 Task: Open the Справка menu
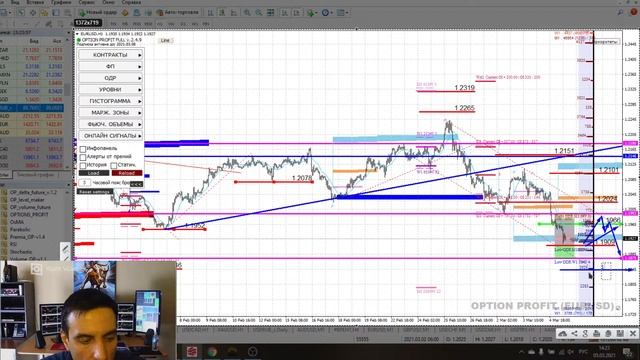(x=131, y=2)
